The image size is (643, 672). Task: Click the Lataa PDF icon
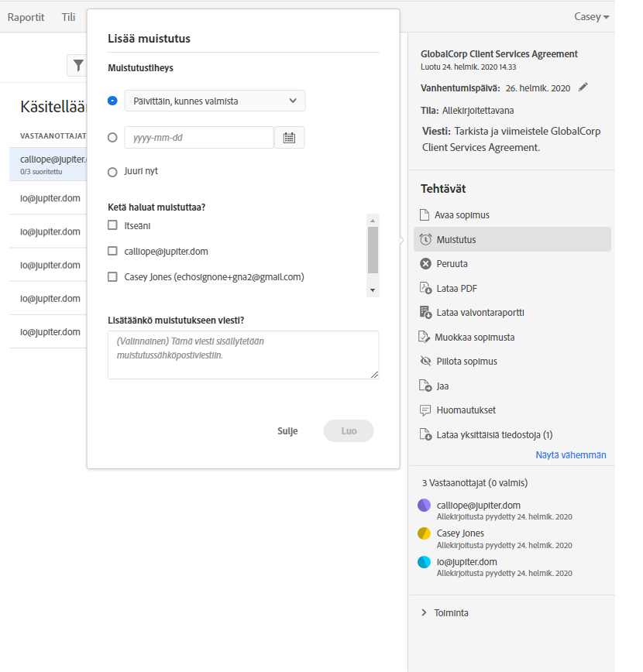[425, 288]
